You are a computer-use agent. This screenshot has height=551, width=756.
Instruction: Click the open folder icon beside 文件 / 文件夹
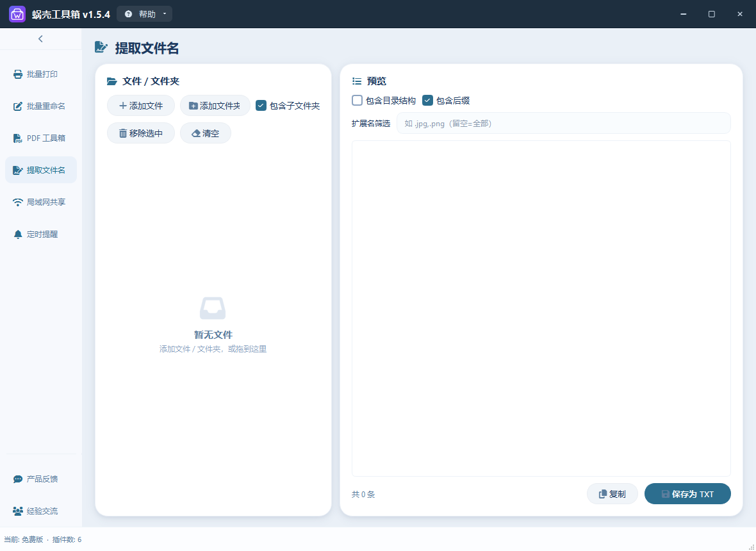(112, 81)
